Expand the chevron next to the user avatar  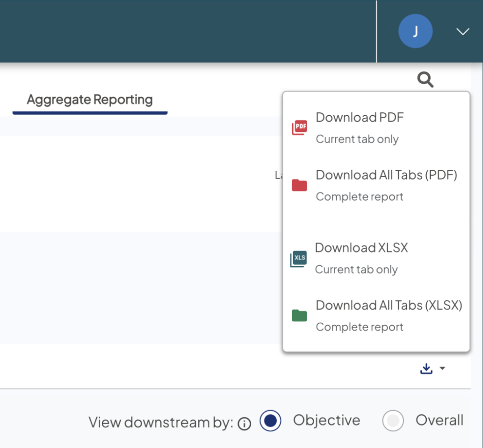462,32
